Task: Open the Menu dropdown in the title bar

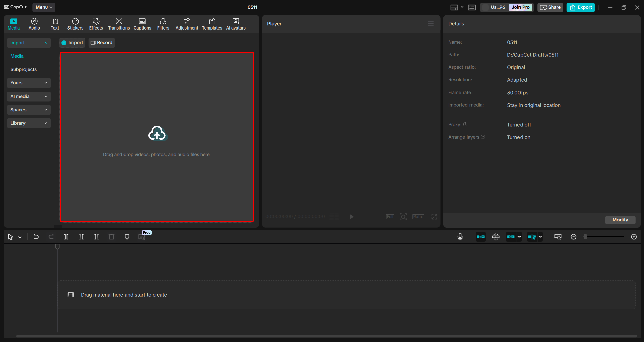Action: click(44, 7)
